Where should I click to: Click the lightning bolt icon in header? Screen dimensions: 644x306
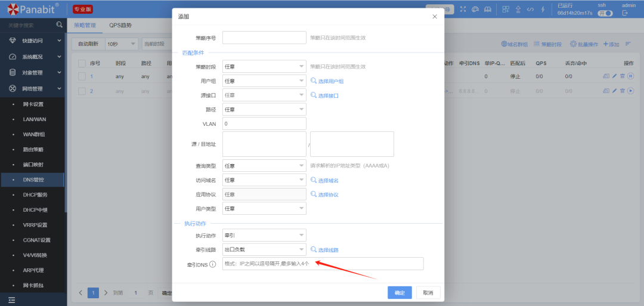pyautogui.click(x=542, y=9)
